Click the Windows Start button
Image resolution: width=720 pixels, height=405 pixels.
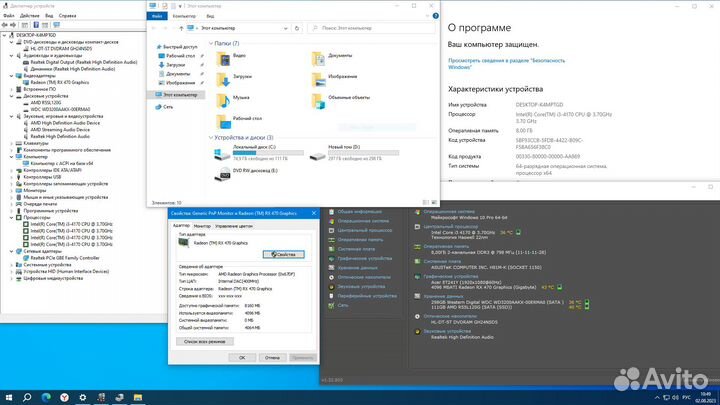tap(9, 398)
